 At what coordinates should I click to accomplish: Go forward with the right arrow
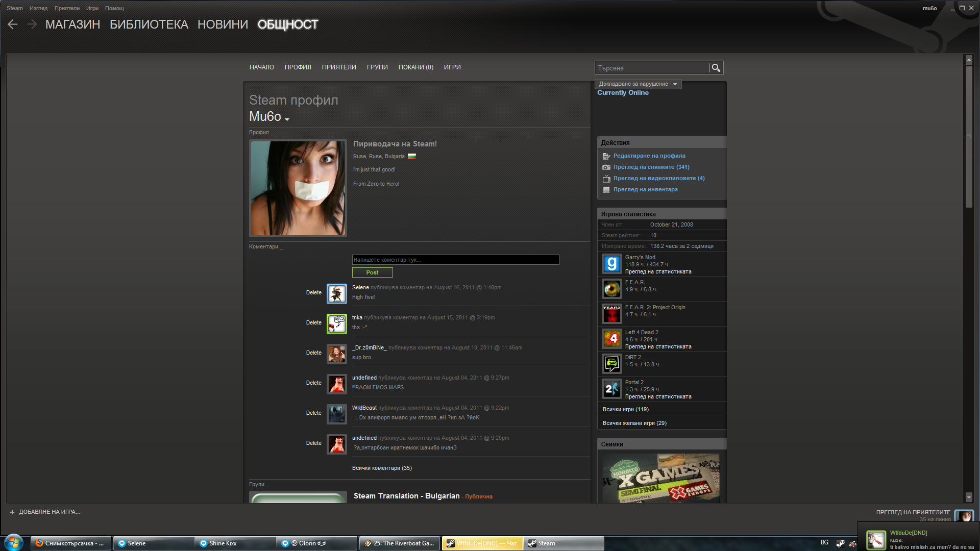32,24
